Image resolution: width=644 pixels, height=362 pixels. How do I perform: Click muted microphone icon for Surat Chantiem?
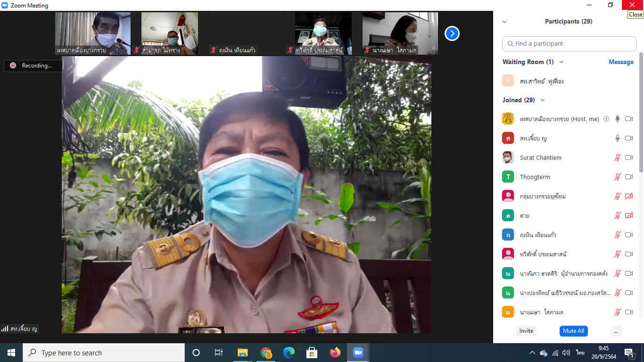[x=618, y=158]
